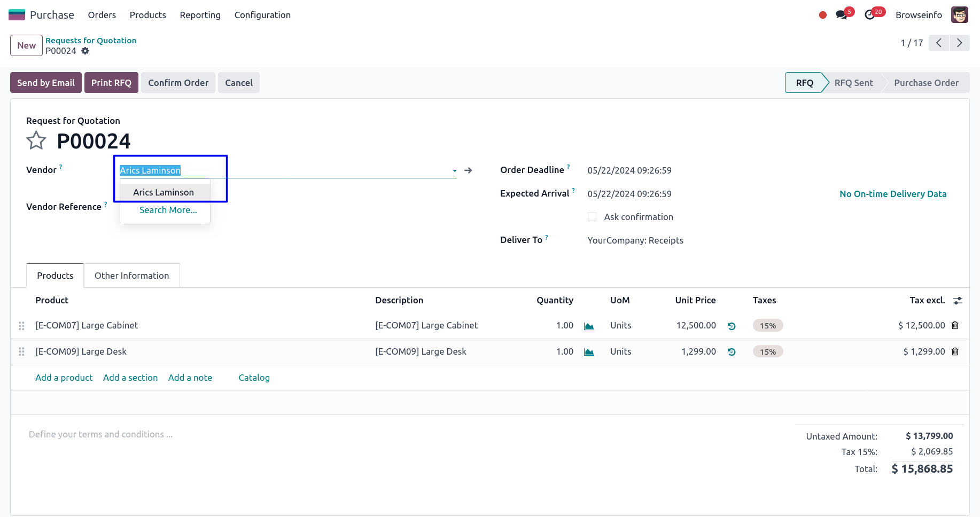Delete the Large Cabinet order line

(x=955, y=325)
